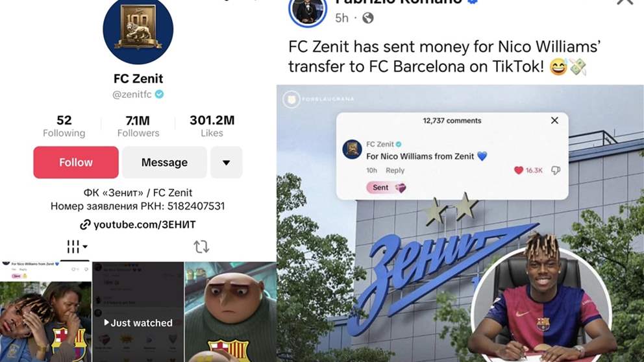Open FC Zenit profile avatar
The image size is (644, 362).
138,30
